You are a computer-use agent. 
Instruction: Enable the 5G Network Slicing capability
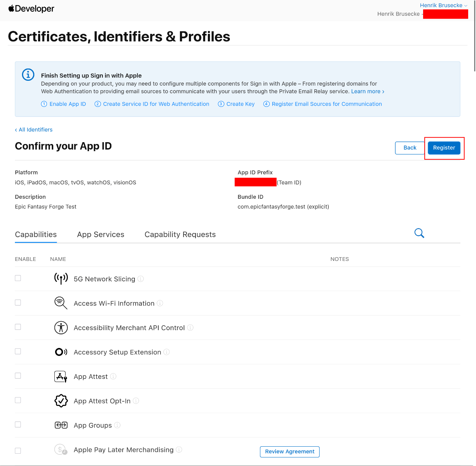(x=18, y=278)
